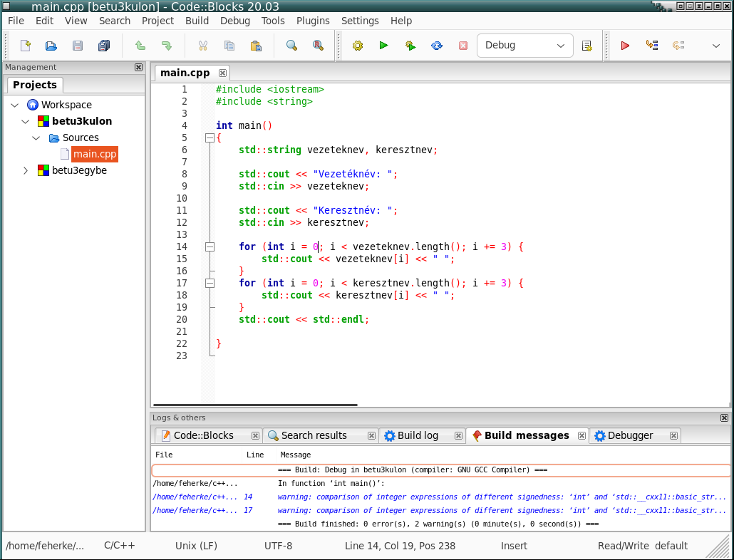Screen dimensions: 734x560
Task: Click the UTF-8 encoding status field
Action: pyautogui.click(x=278, y=546)
